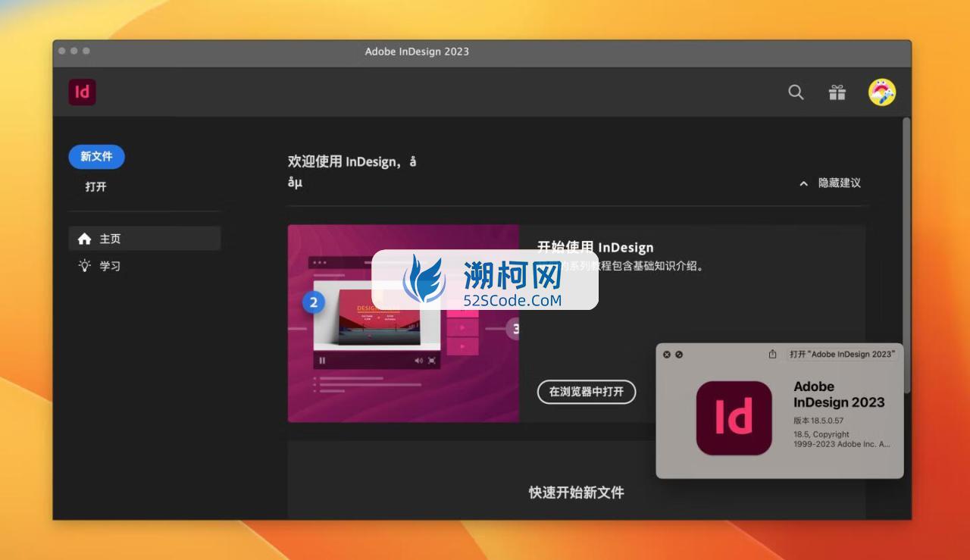Select the 主页 home tab
Image resolution: width=970 pixels, height=560 pixels.
click(x=144, y=239)
